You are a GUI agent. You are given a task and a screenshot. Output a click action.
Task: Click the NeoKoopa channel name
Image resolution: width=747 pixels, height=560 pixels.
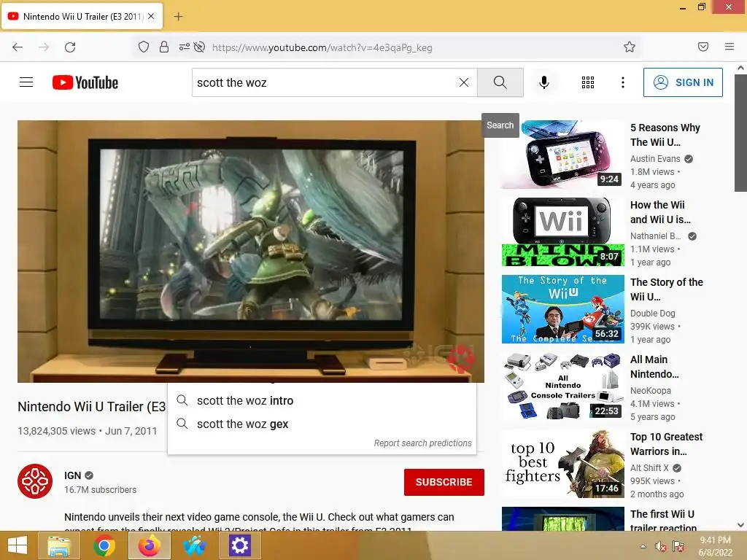[x=650, y=391]
